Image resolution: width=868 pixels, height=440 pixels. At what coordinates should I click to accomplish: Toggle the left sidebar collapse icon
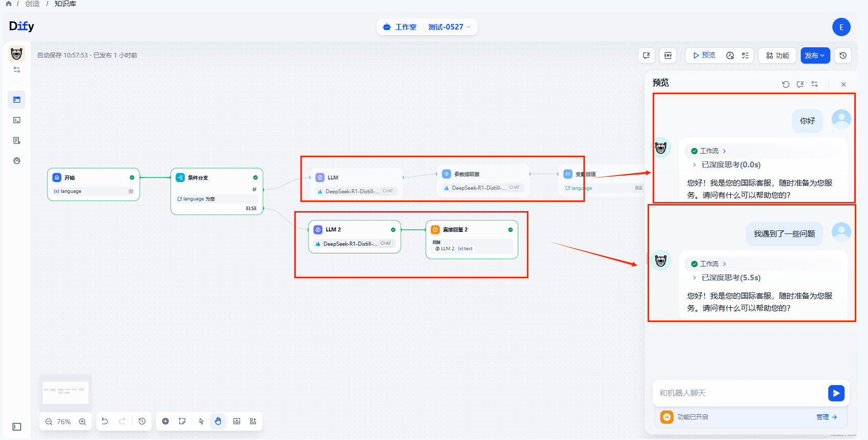pyautogui.click(x=17, y=427)
